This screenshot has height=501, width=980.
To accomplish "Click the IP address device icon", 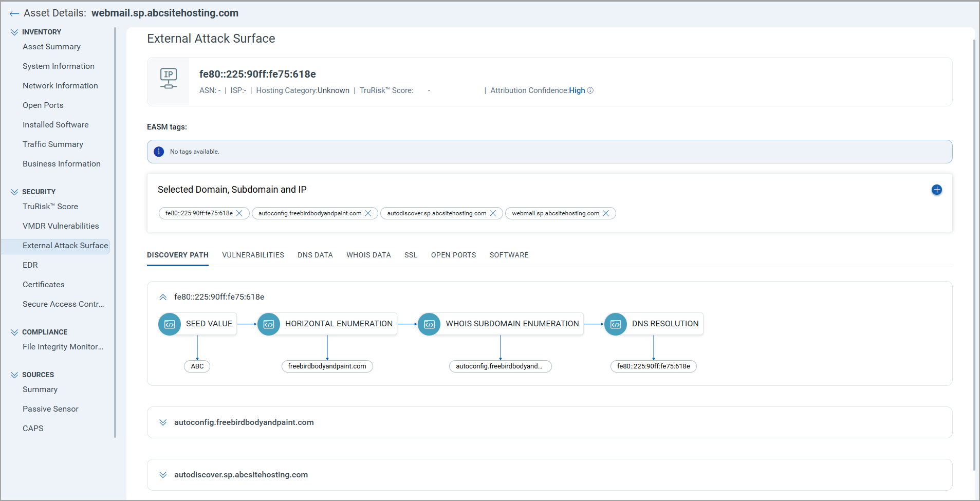I will pos(169,79).
